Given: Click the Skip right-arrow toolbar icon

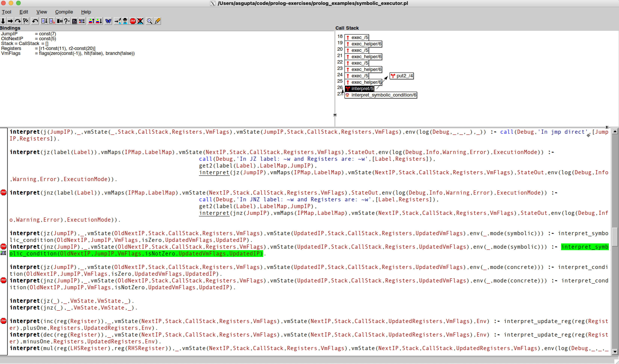Looking at the screenshot, I should click(10, 21).
